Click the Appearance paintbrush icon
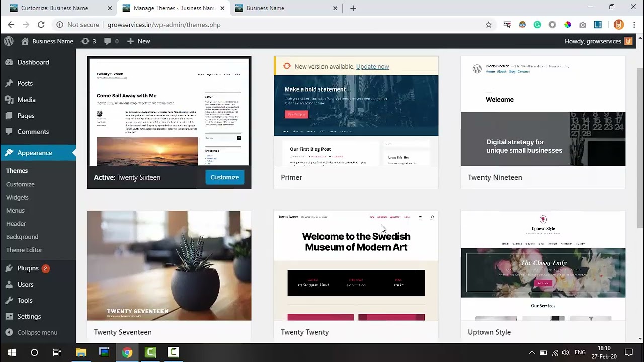Image resolution: width=644 pixels, height=362 pixels. click(9, 153)
